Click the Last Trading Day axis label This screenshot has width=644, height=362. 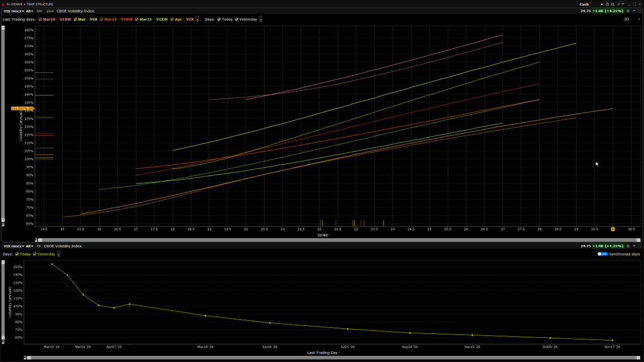pos(323,353)
